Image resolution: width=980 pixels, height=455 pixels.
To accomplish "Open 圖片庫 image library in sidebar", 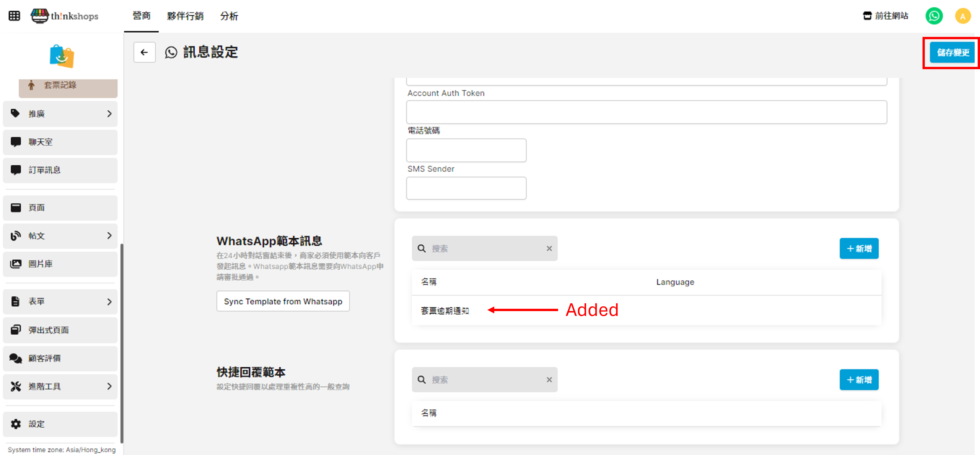I will click(60, 264).
